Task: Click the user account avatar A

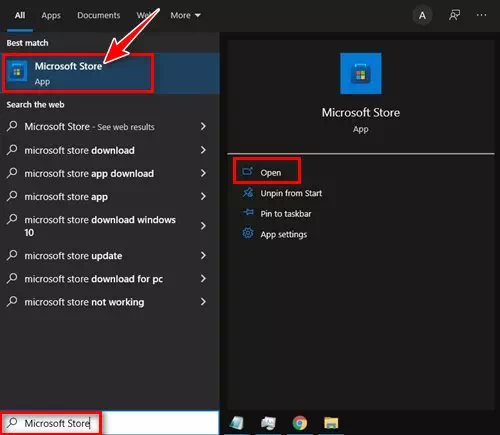Action: coord(422,15)
